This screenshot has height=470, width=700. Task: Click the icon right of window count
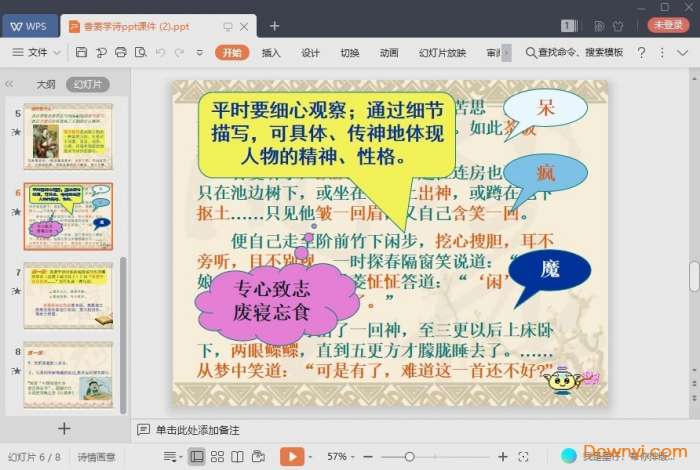(x=599, y=26)
